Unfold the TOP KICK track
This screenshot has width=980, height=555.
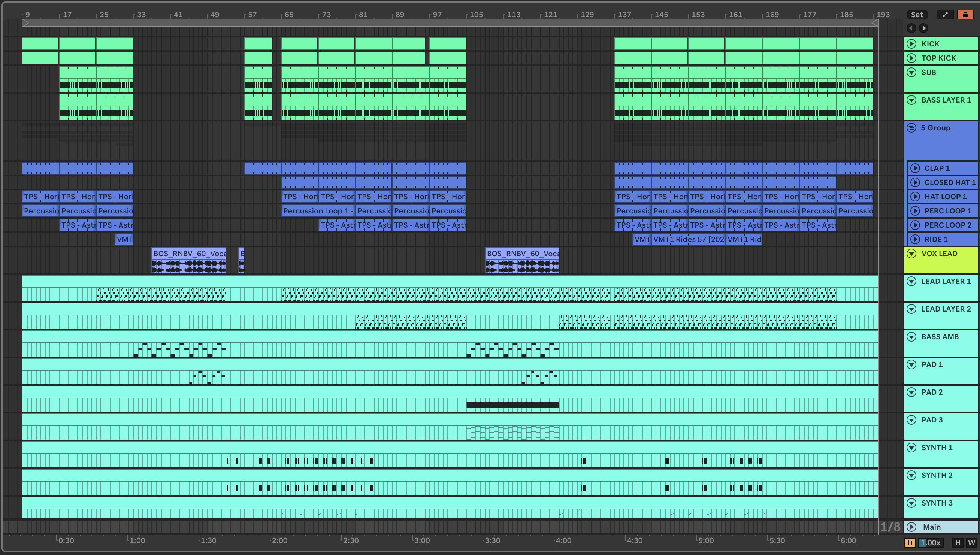click(911, 58)
